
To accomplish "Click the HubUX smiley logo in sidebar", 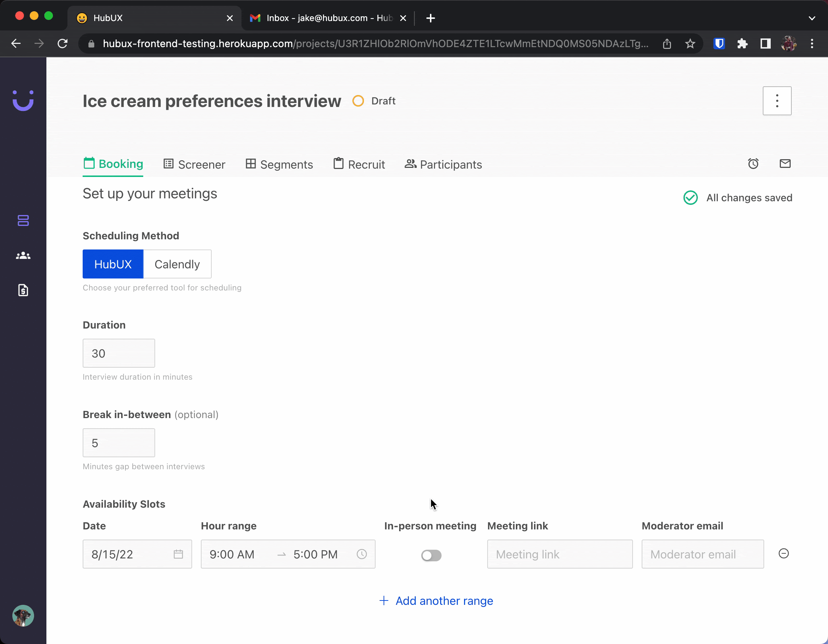I will pyautogui.click(x=23, y=100).
